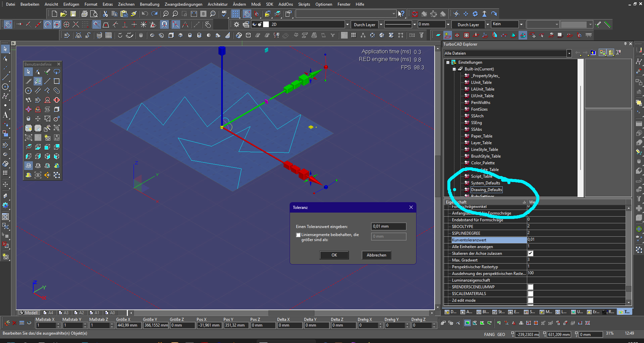Click the settings gear beside layer dropdown

(x=237, y=24)
